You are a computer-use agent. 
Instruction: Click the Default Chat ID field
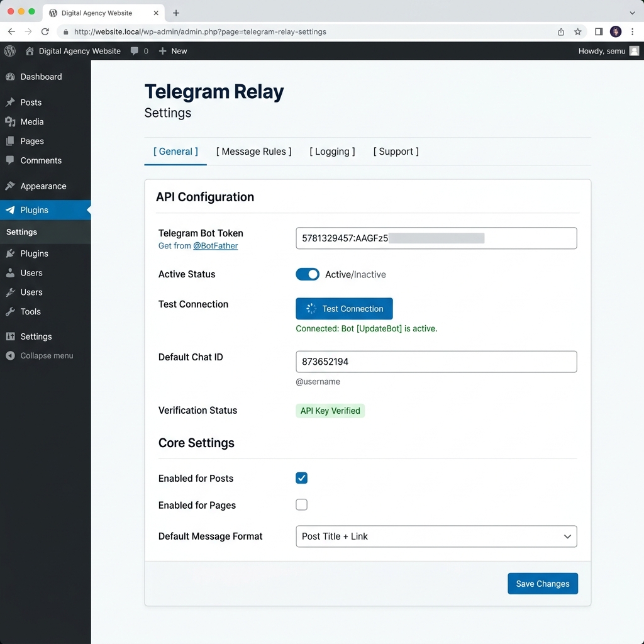(x=436, y=362)
